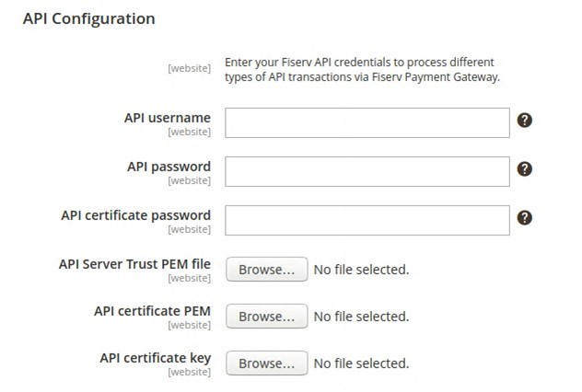Click the API Server Trust PEM file label
Image resolution: width=582 pixels, height=392 pixels.
coord(134,264)
